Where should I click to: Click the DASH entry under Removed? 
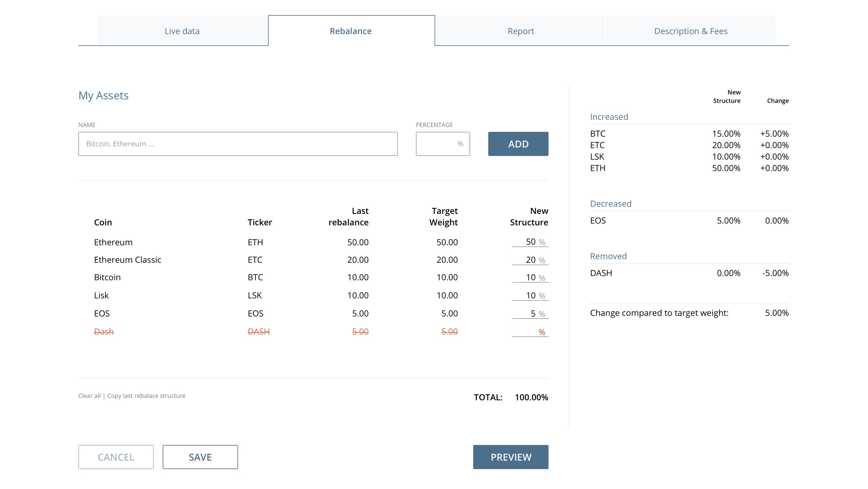pos(601,273)
